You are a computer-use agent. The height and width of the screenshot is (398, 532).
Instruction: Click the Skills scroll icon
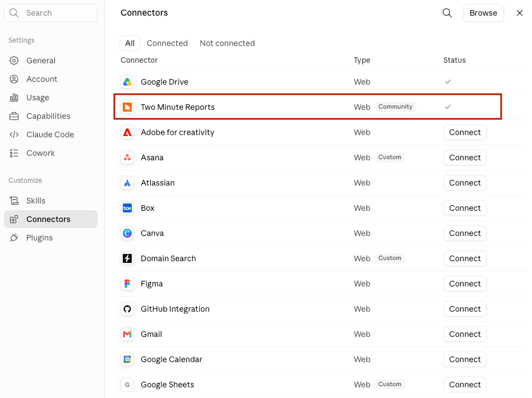pyautogui.click(x=14, y=201)
